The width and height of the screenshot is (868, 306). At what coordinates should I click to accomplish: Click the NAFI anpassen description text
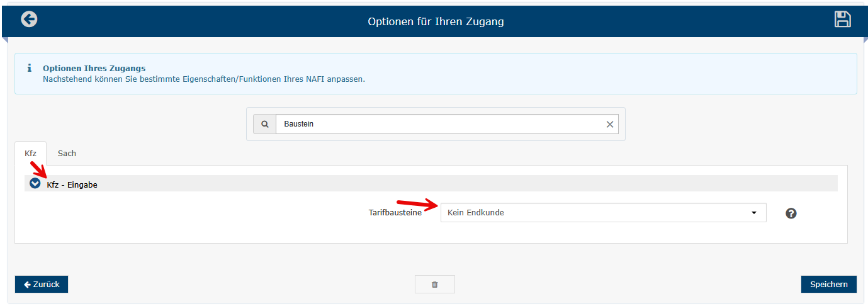click(x=204, y=79)
